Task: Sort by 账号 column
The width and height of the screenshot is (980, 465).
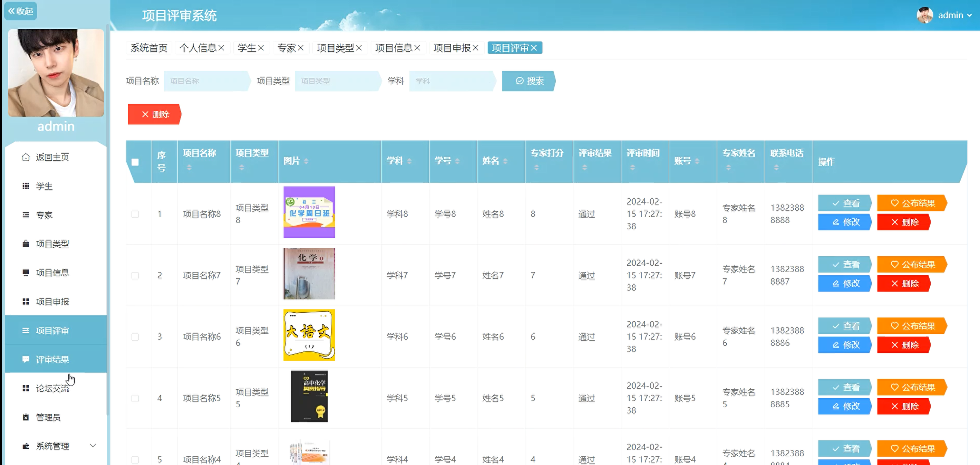Action: pos(697,161)
